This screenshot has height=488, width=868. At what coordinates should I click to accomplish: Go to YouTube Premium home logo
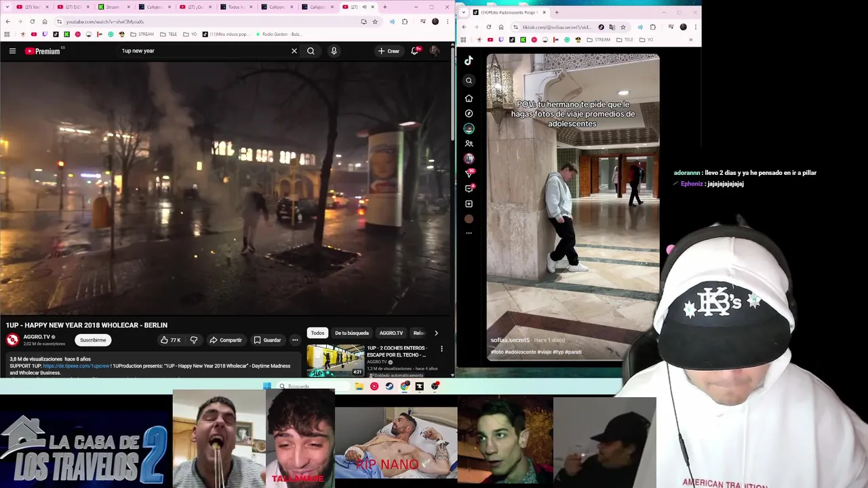[43, 51]
